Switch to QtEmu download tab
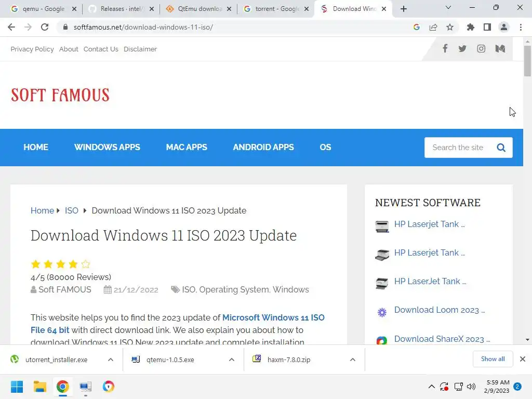This screenshot has width=532, height=399. pyautogui.click(x=198, y=9)
